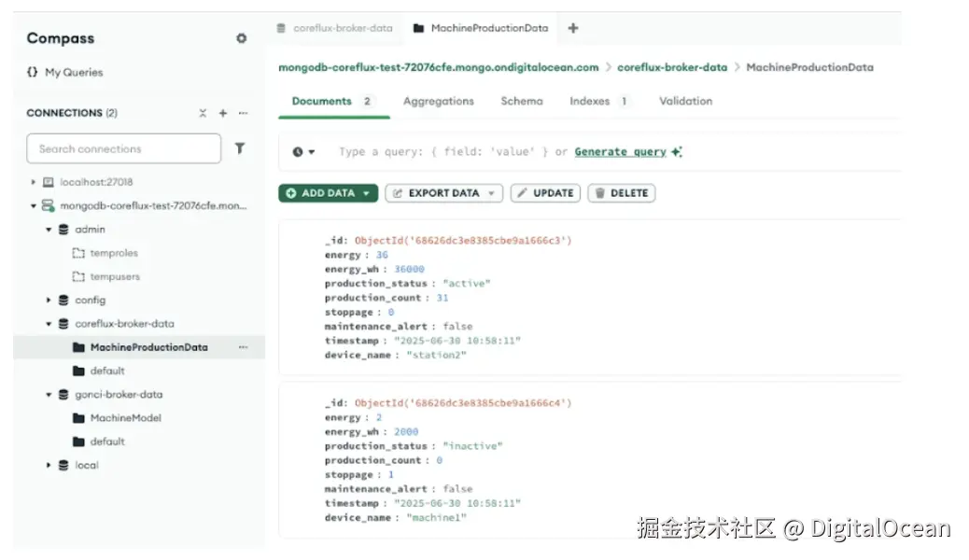The width and height of the screenshot is (969, 560).
Task: Click the DELETE button
Action: point(622,193)
